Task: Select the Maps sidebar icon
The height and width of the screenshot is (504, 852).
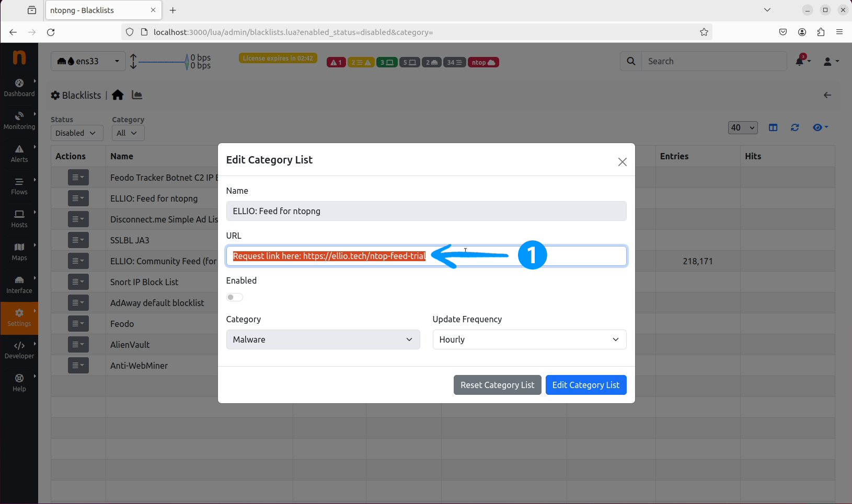Action: [19, 251]
